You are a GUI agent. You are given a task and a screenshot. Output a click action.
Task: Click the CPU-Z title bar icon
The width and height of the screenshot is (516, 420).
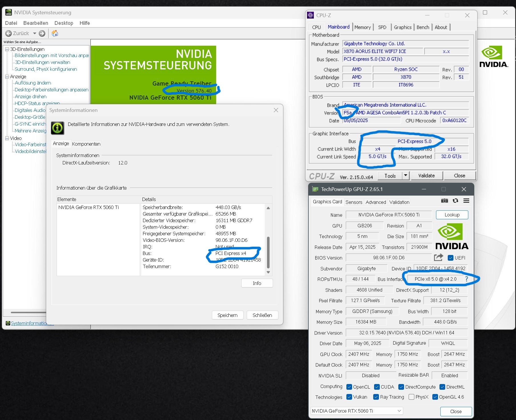[x=310, y=15]
